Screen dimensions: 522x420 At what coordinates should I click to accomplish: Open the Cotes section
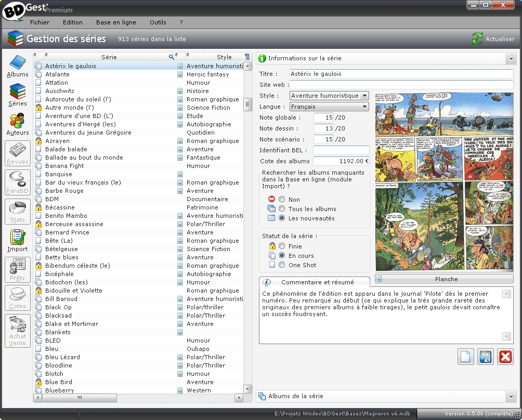point(17,298)
